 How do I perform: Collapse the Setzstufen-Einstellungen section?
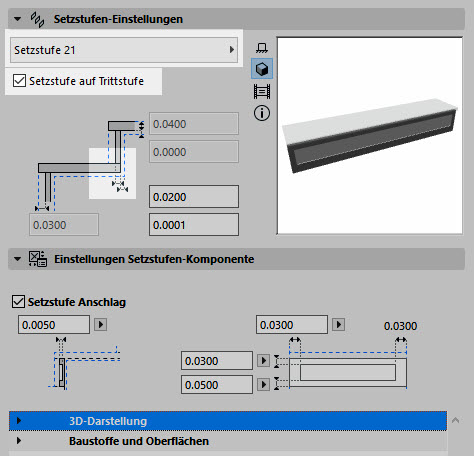[x=17, y=19]
